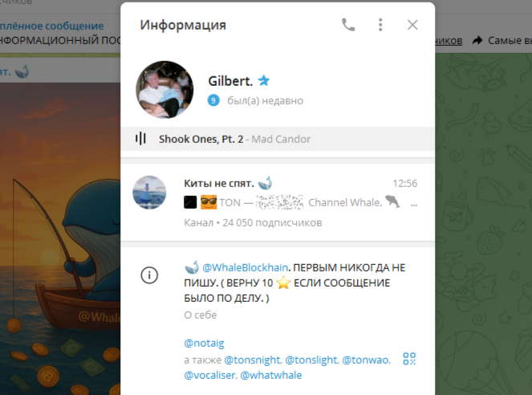Start a voice call with Gilbert
This screenshot has width=532, height=395.
(348, 25)
